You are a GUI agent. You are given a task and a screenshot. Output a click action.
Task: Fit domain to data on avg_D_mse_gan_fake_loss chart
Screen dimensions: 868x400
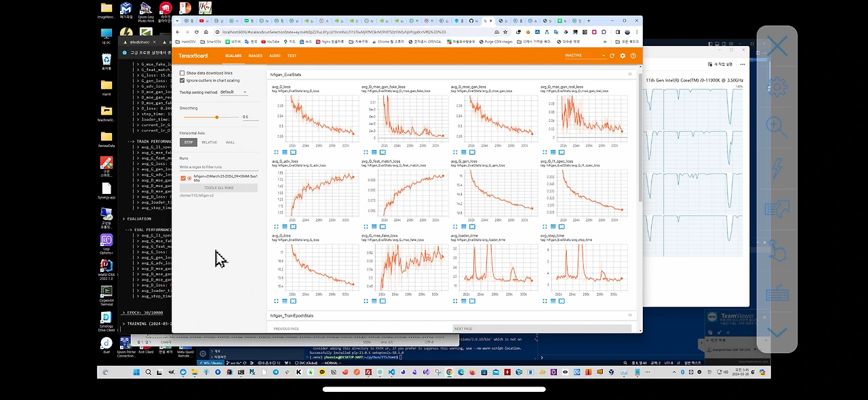point(382,153)
